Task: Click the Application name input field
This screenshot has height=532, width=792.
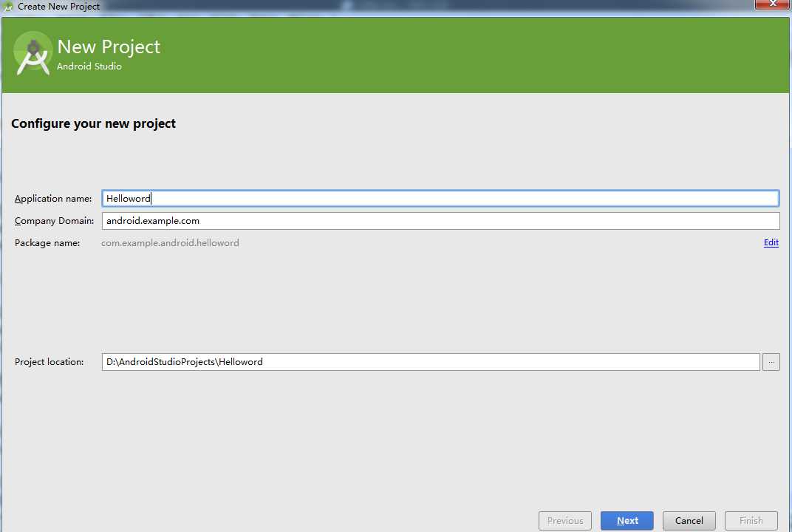Action: tap(440, 199)
